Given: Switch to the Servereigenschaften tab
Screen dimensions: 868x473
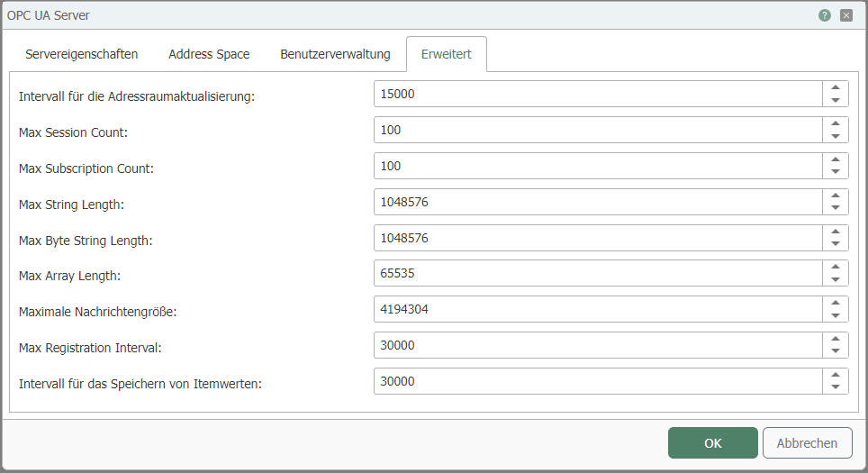Looking at the screenshot, I should tap(82, 54).
